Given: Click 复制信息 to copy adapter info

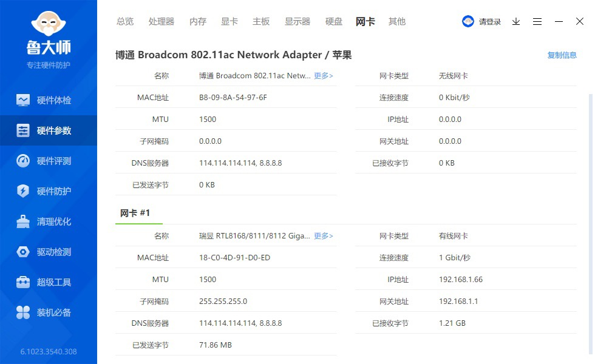Looking at the screenshot, I should pyautogui.click(x=562, y=55).
